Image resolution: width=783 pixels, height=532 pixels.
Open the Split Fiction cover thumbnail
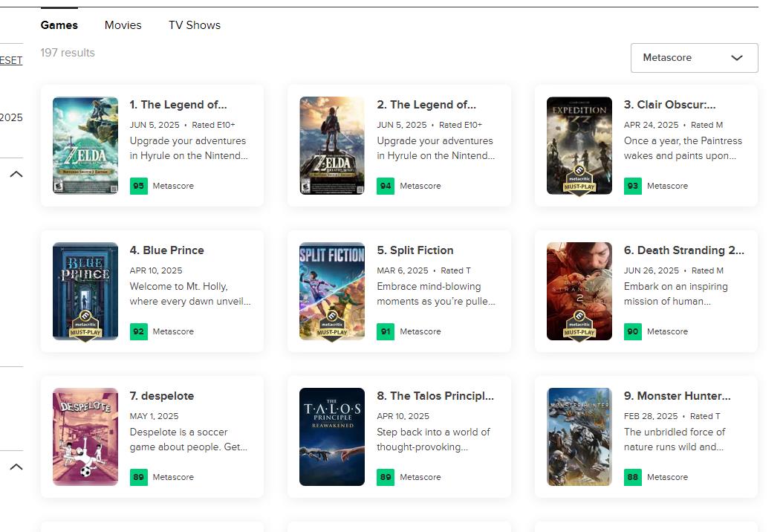click(332, 291)
